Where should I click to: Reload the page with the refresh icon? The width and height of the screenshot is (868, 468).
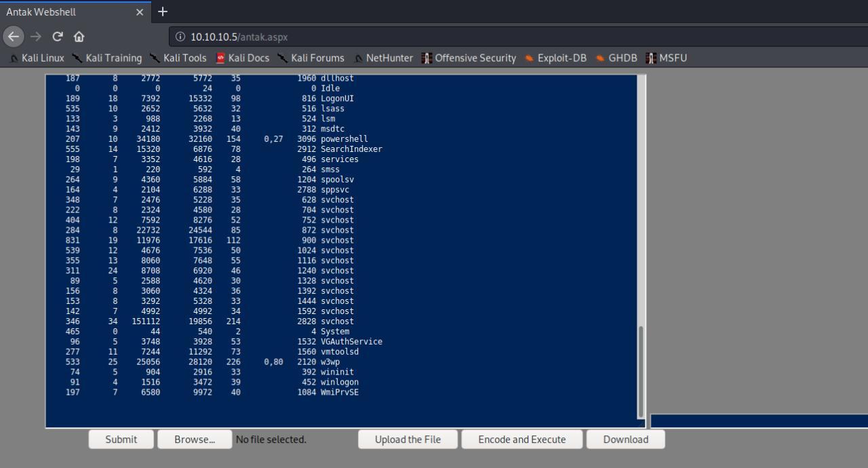[58, 37]
